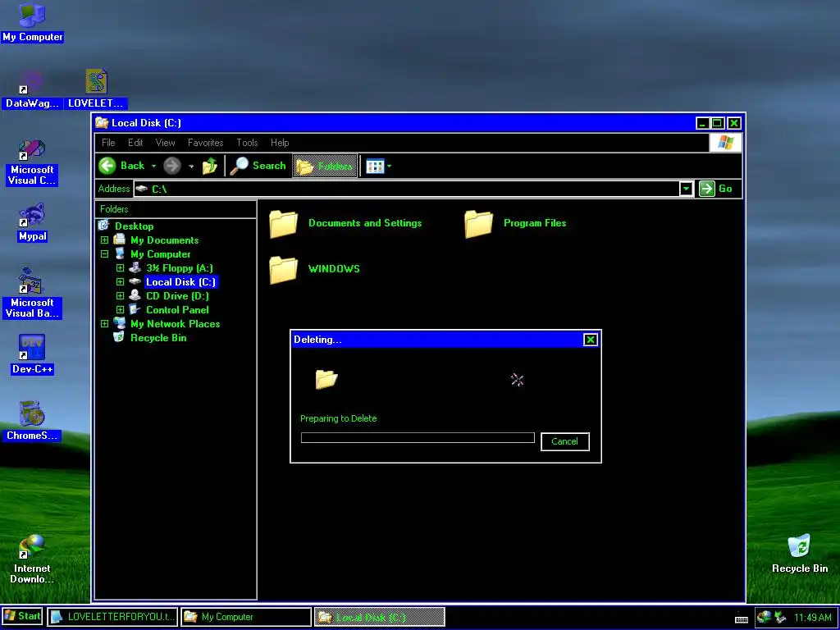Click the Start button
The image size is (840, 630).
(22, 616)
